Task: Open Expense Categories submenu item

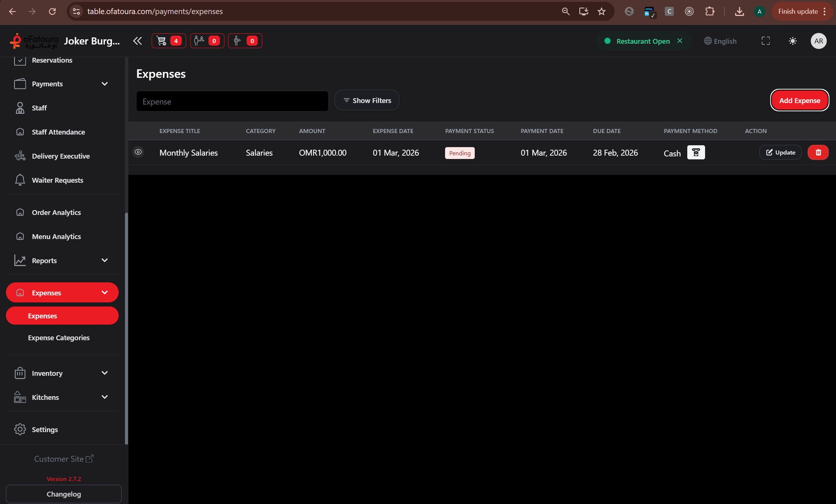Action: click(59, 338)
